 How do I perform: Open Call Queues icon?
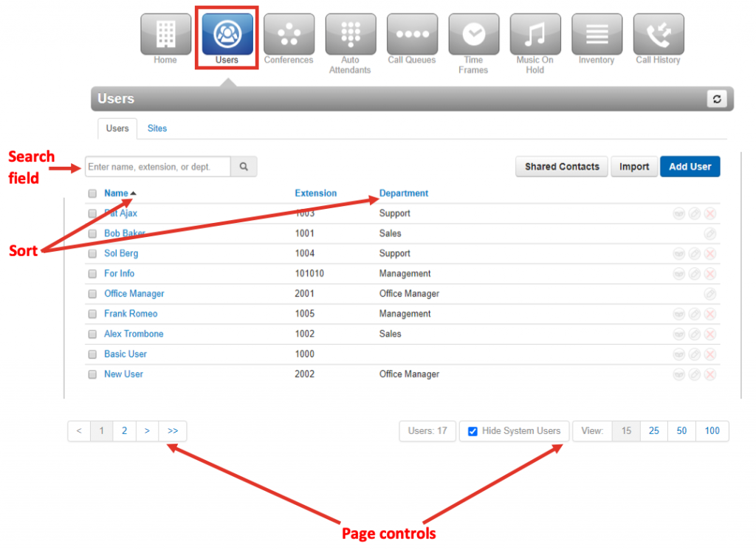point(412,35)
